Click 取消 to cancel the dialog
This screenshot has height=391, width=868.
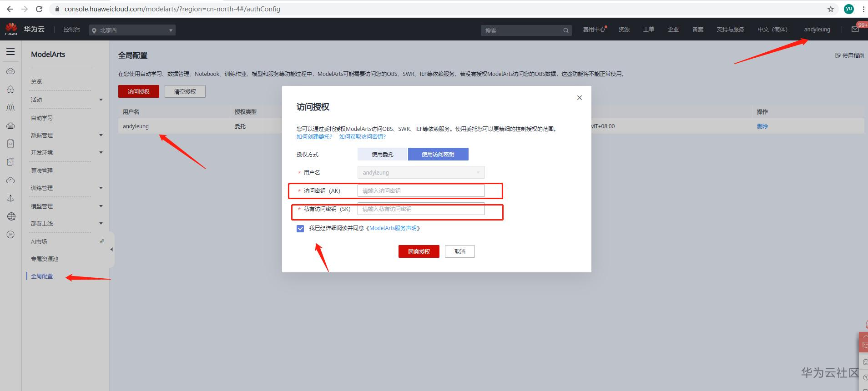click(460, 251)
